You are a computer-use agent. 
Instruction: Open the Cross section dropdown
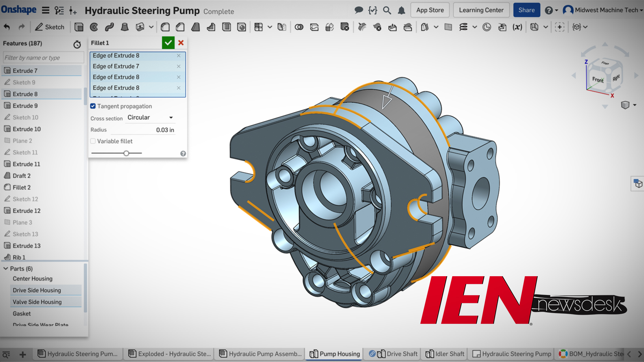pyautogui.click(x=150, y=117)
